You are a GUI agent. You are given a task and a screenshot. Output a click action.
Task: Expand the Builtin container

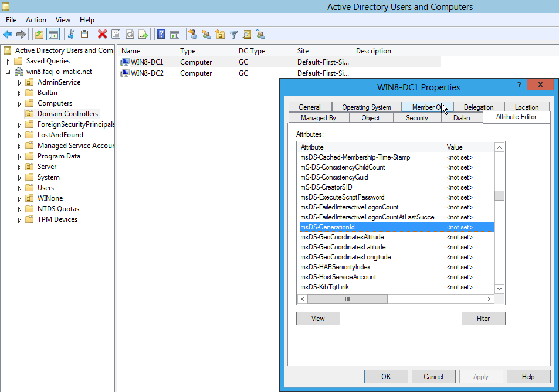[19, 93]
